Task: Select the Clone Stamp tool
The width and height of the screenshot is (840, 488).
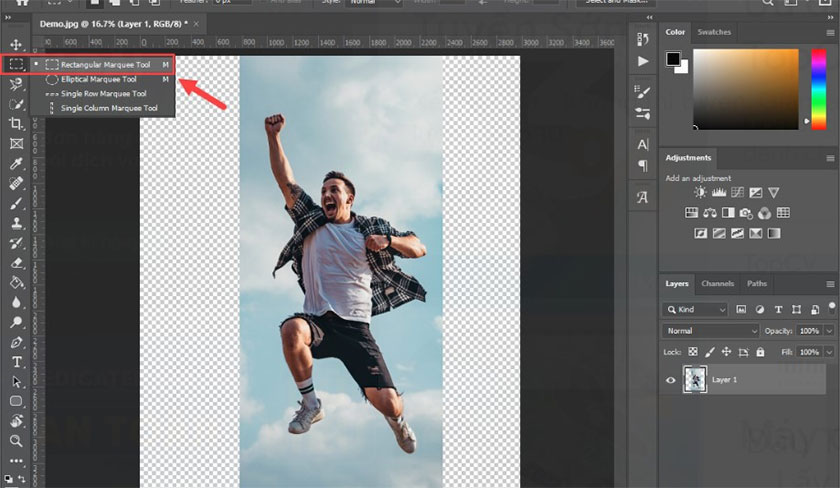Action: (16, 223)
